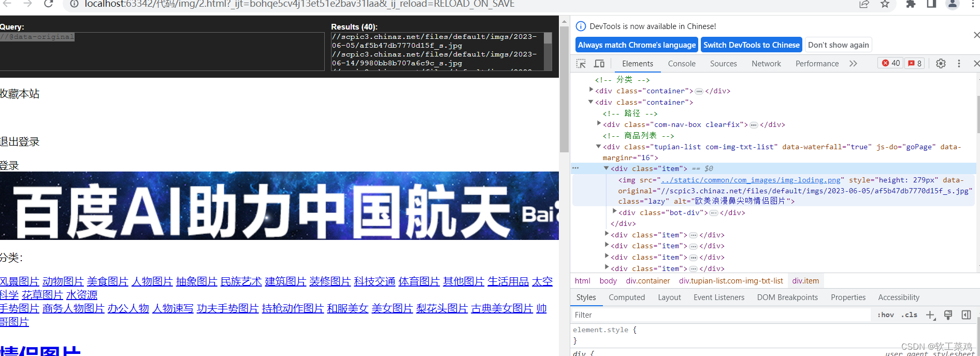The height and width of the screenshot is (356, 980).
Task: Click Don't show again button
Action: pyautogui.click(x=838, y=45)
